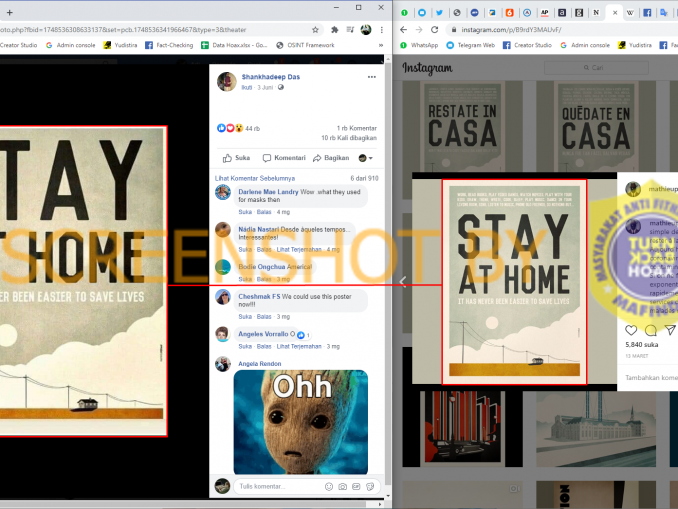
Task: Open OSINT Framework bookmark
Action: (x=305, y=45)
